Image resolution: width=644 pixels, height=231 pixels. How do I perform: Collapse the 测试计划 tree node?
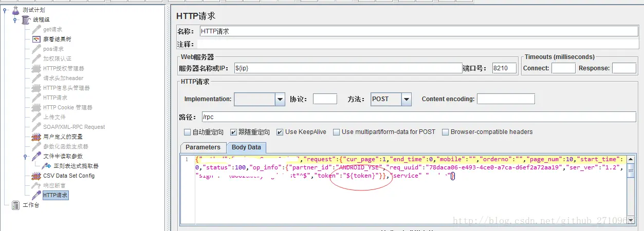(5, 10)
